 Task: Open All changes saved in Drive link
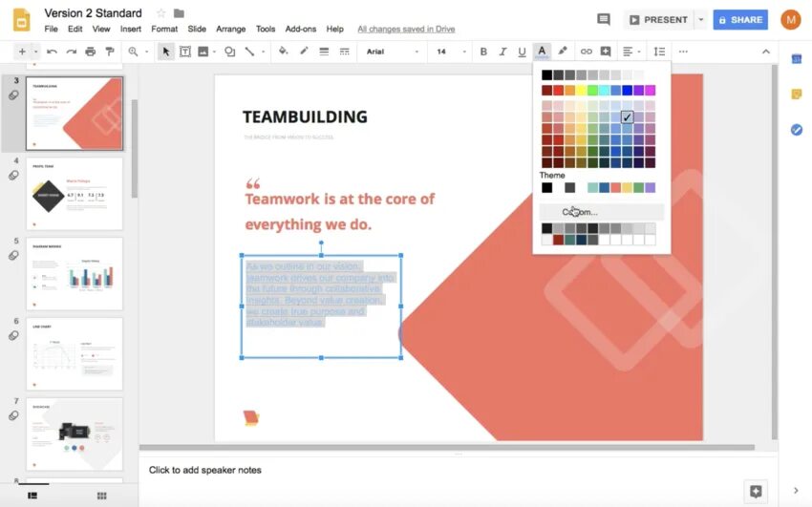point(406,29)
